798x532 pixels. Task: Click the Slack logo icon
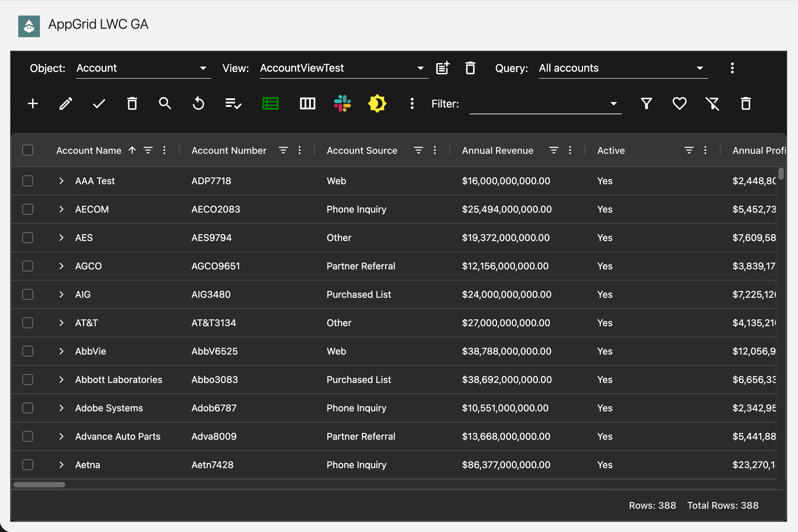point(343,103)
